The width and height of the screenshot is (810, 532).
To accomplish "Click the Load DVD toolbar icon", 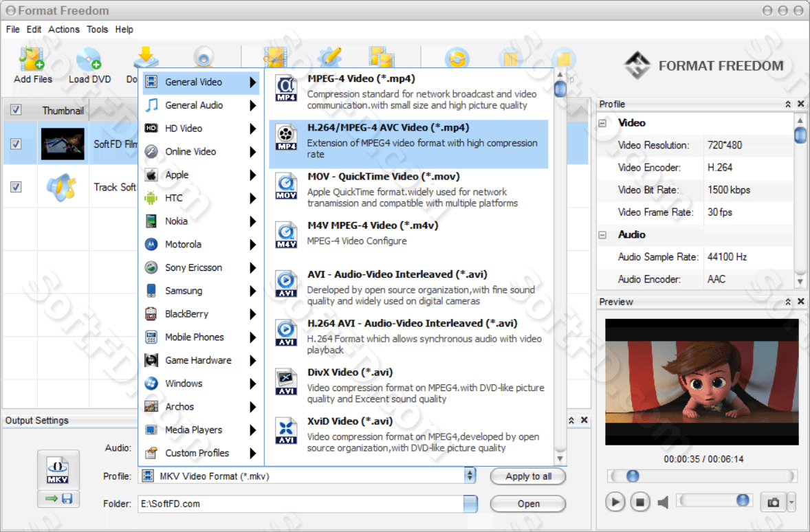I will pyautogui.click(x=89, y=59).
